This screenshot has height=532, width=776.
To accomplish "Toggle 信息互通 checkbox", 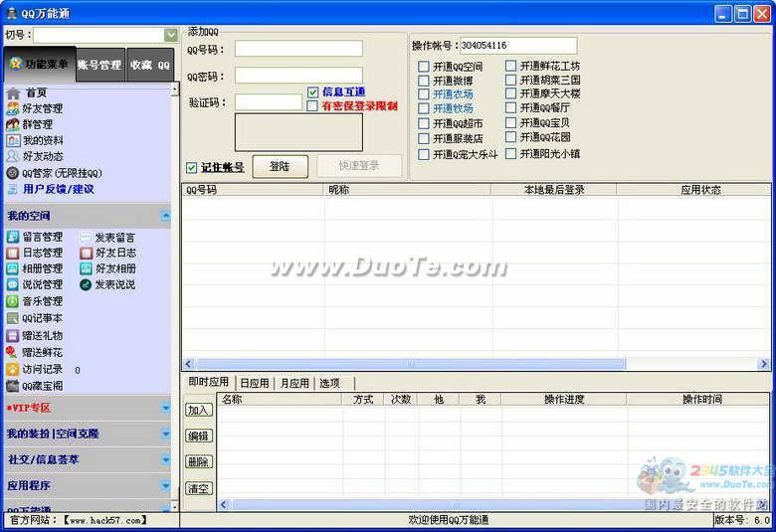I will pyautogui.click(x=312, y=92).
